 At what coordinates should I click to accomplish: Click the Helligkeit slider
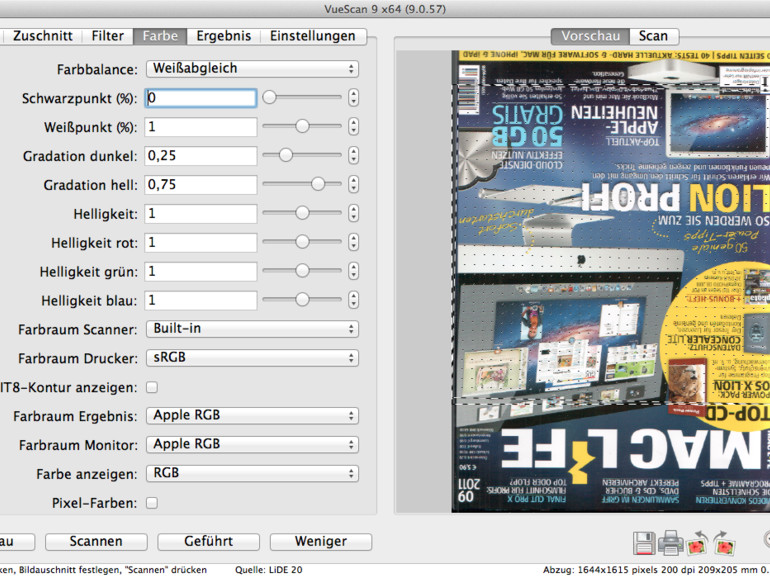click(302, 214)
